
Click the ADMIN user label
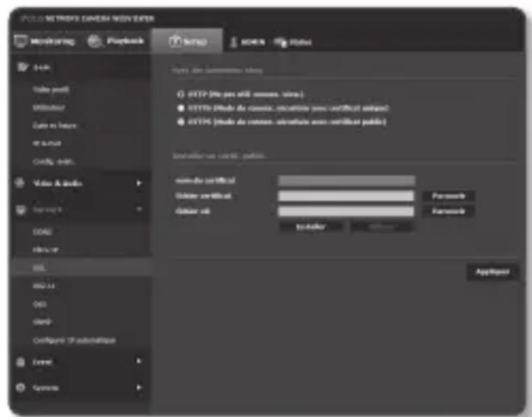click(253, 42)
